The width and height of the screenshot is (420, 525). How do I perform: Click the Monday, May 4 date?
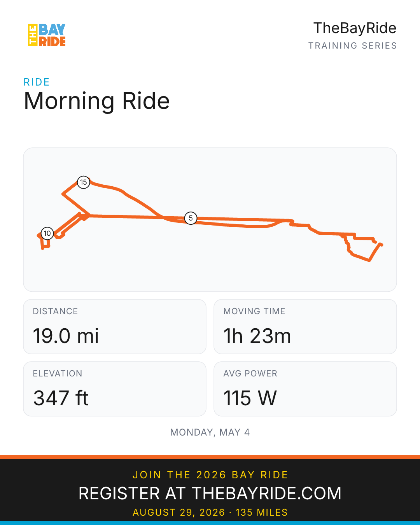coord(210,432)
